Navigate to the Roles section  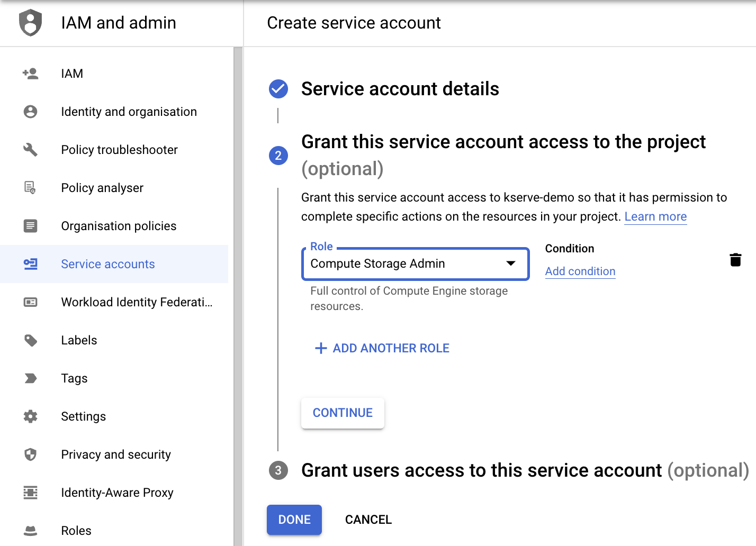point(76,531)
